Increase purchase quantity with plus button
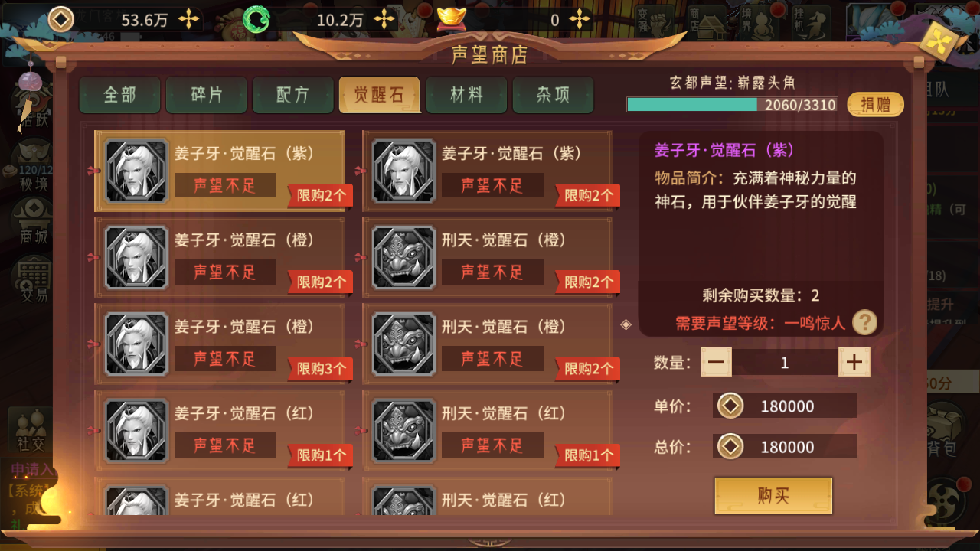This screenshot has height=551, width=980. [854, 362]
